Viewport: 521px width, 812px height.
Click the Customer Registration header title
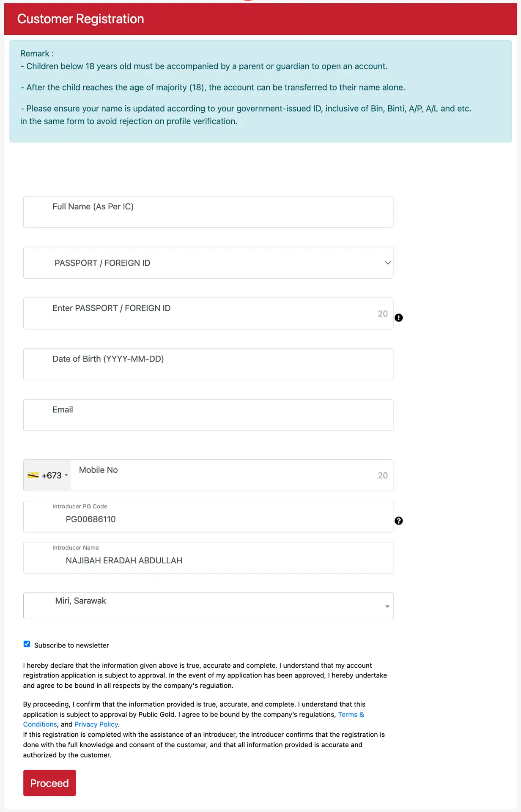(80, 19)
